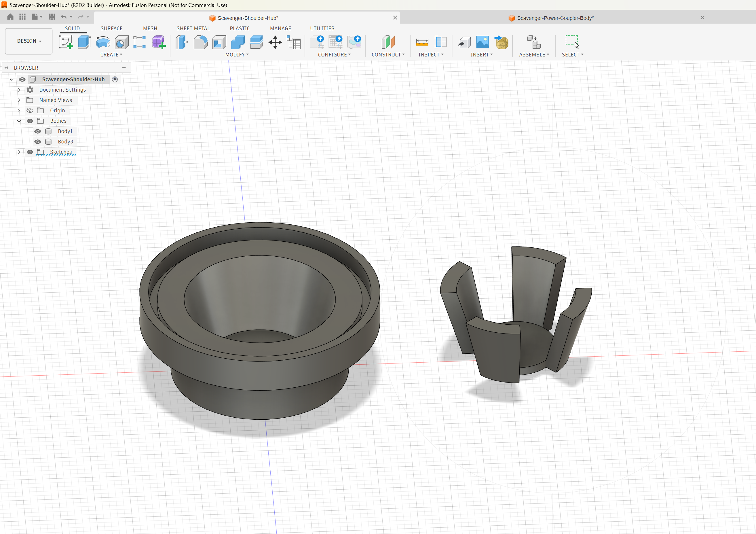Select the Measure tool
756x534 pixels.
422,42
